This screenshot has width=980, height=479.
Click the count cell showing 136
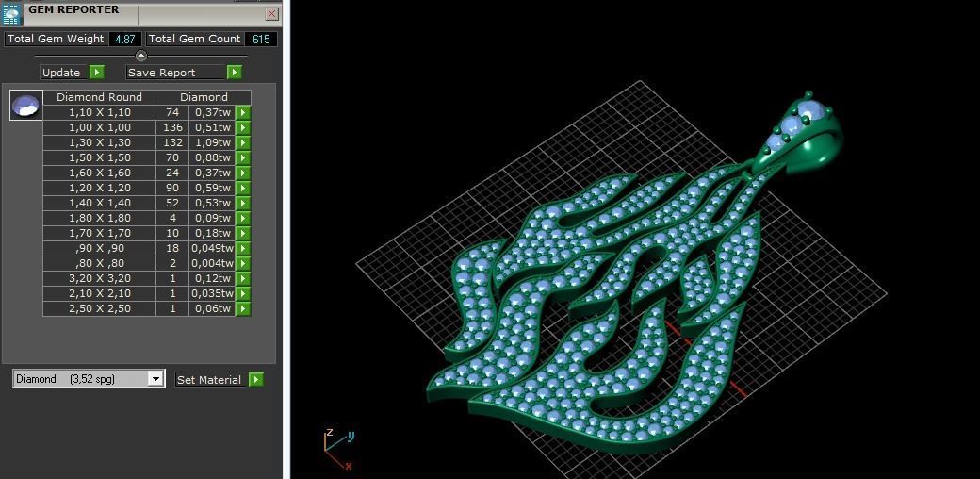click(x=172, y=127)
